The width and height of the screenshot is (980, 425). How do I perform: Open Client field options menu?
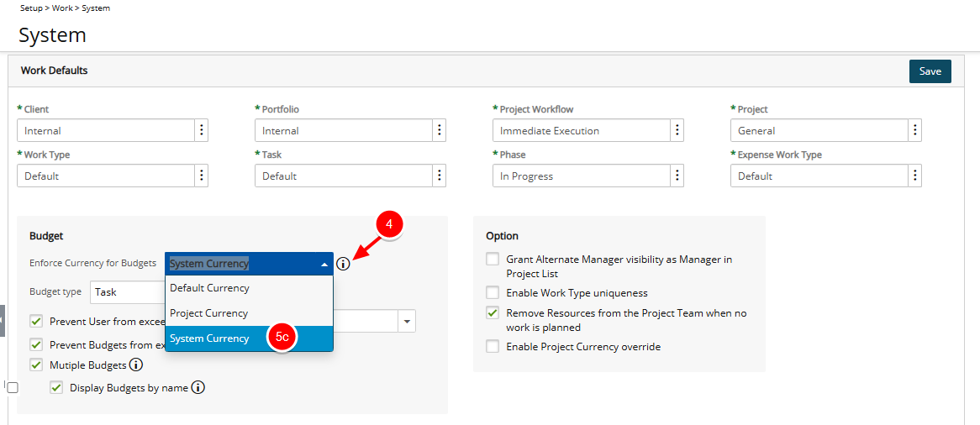click(201, 131)
